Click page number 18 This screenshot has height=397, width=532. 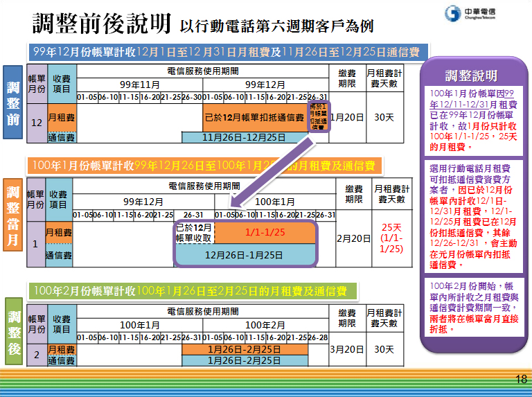click(521, 379)
